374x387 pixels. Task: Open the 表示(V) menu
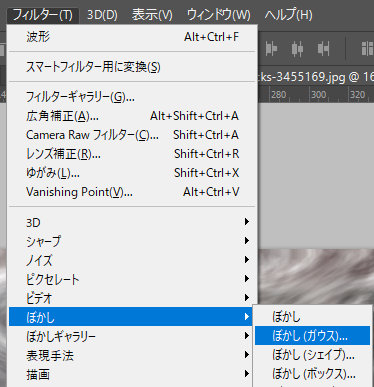point(152,15)
